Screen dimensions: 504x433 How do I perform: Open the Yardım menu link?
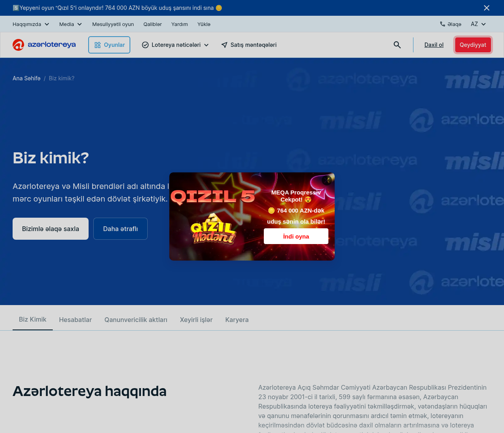coord(180,24)
